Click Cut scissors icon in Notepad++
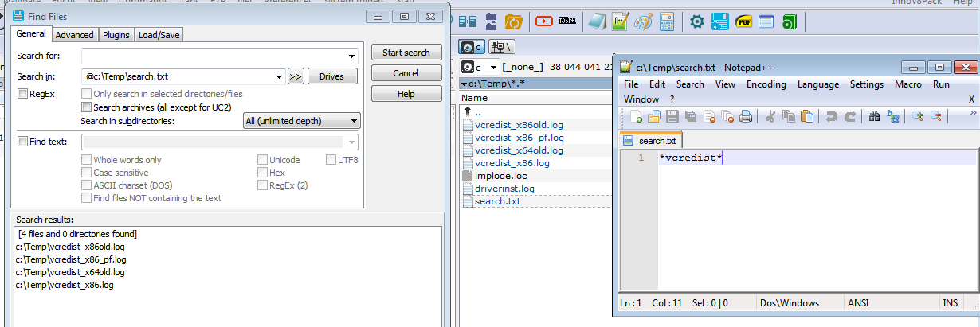The height and width of the screenshot is (327, 980). [770, 117]
